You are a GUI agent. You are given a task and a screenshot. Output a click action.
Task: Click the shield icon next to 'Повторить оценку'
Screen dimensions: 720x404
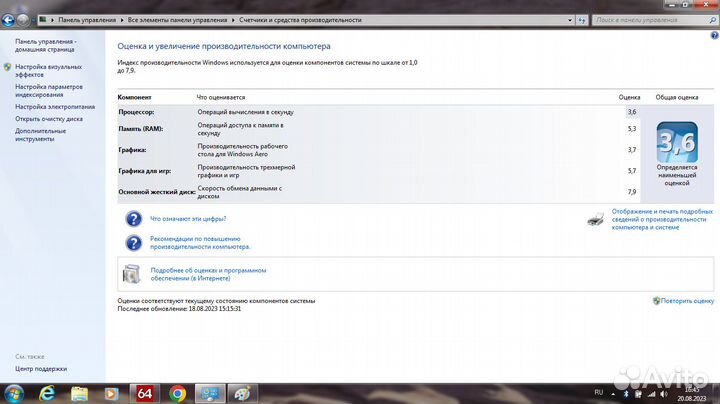(x=655, y=300)
